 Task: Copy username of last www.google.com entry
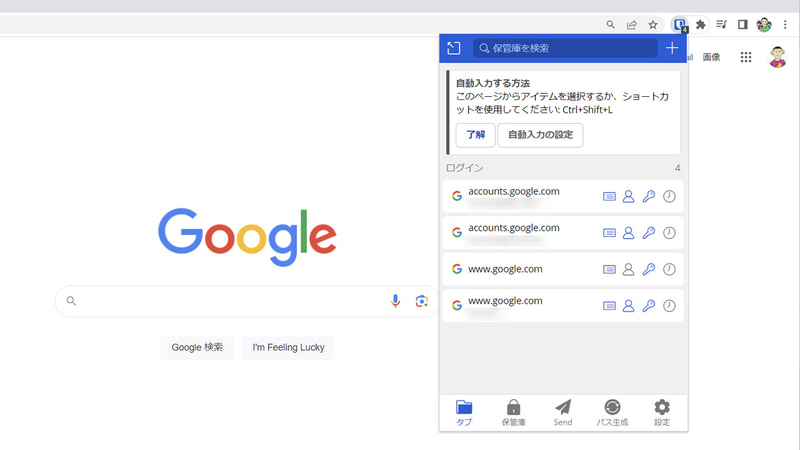[x=629, y=306]
